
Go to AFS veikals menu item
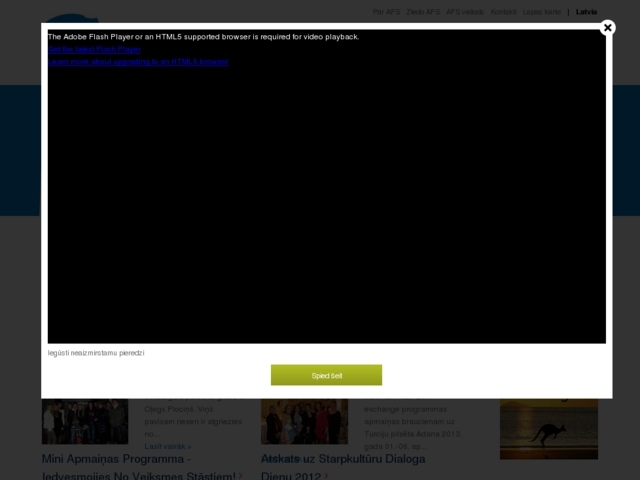point(465,12)
